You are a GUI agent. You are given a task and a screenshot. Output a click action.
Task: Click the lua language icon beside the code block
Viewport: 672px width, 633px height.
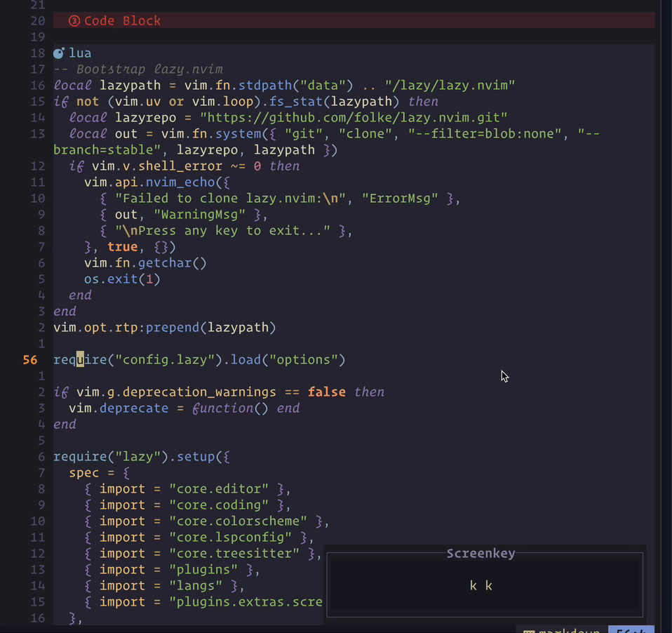pyautogui.click(x=59, y=53)
